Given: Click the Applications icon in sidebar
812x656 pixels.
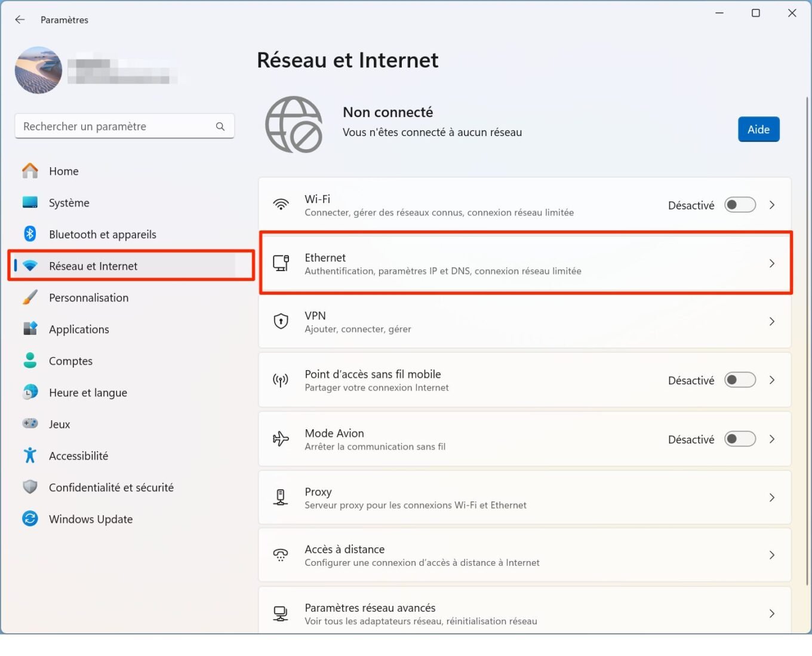Looking at the screenshot, I should tap(30, 329).
